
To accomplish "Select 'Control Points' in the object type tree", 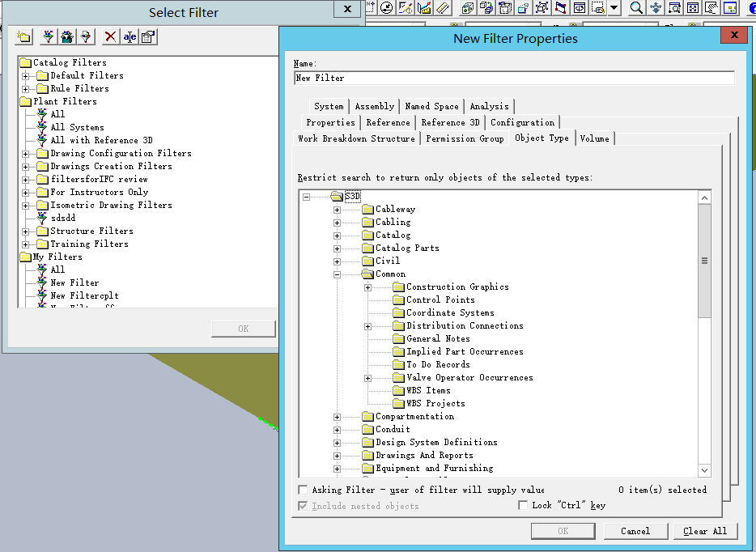I will point(440,299).
